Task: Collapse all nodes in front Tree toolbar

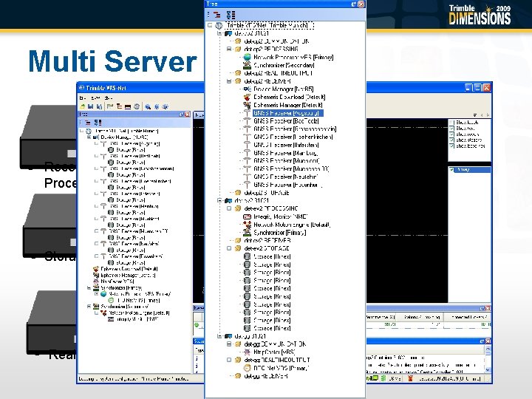Action: (x=216, y=15)
